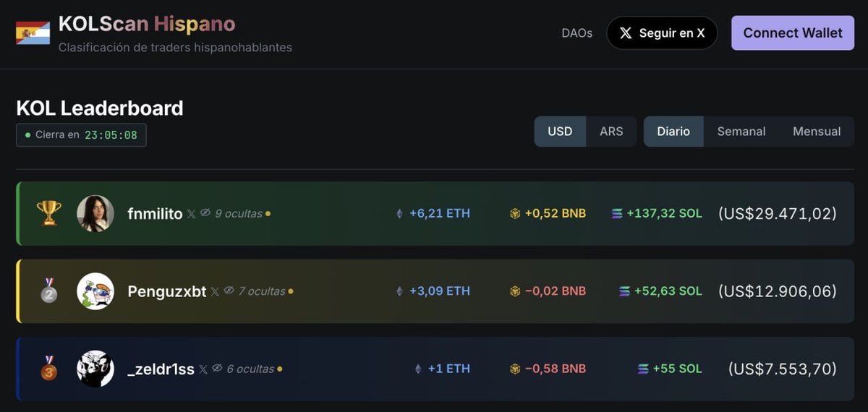Click _zeldr1ss's +1 ETH value
Viewport: 868px width, 412px height.
tap(449, 368)
